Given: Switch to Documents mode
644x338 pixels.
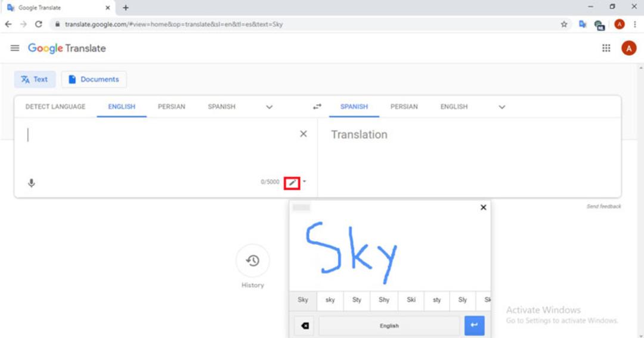Looking at the screenshot, I should click(94, 79).
